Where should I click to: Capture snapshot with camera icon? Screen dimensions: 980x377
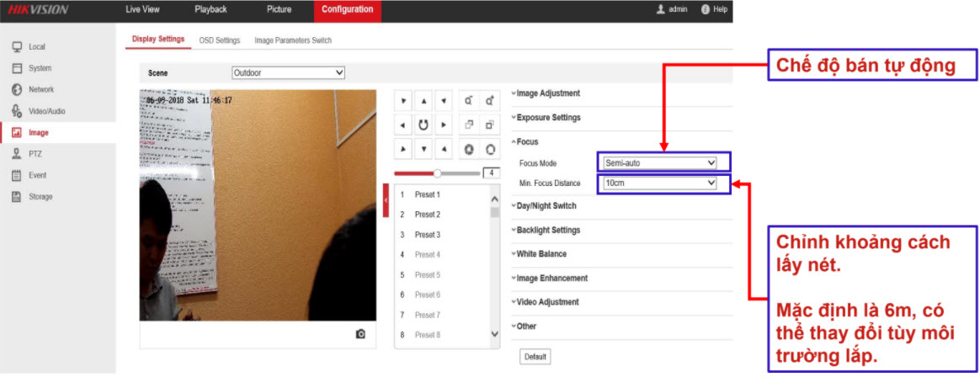click(360, 334)
